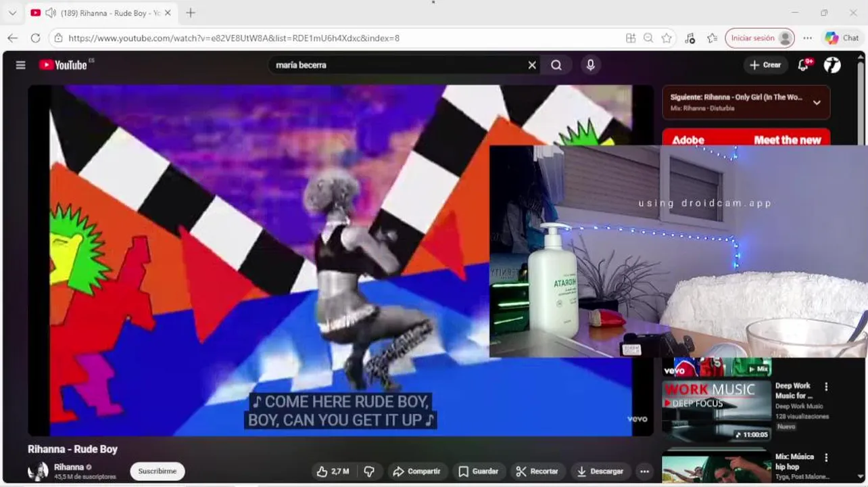
Task: Subscribe with Suscribirme button
Action: [x=158, y=471]
